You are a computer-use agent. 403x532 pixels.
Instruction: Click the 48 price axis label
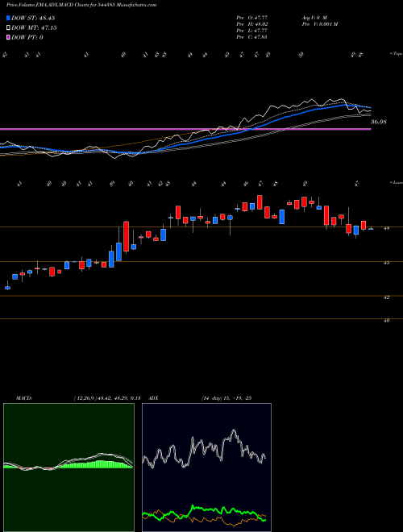[386, 228]
